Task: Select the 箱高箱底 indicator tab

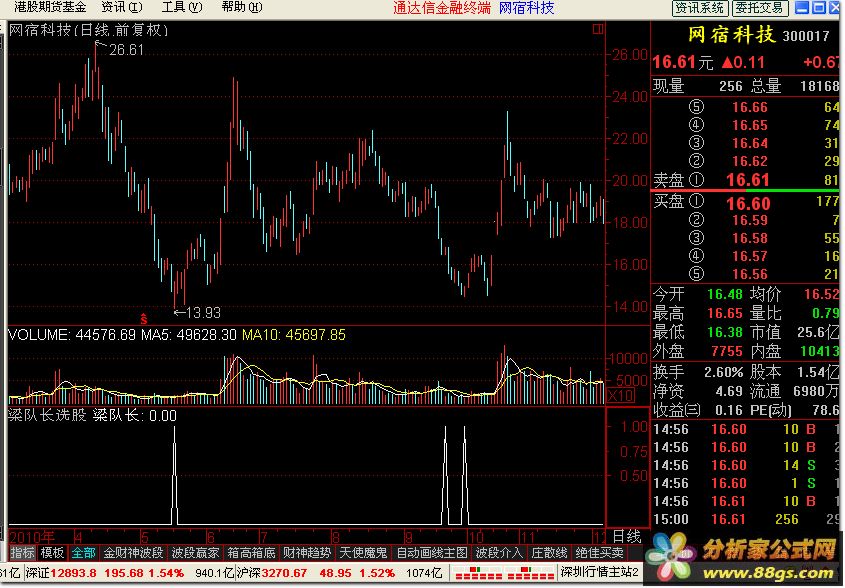Action: [x=251, y=552]
